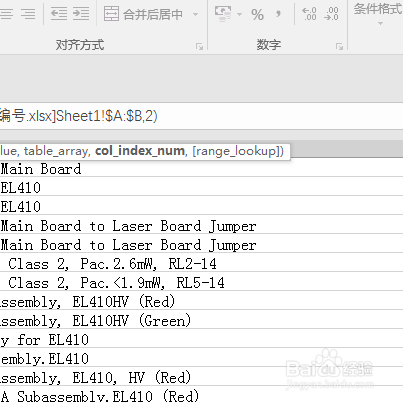Open the 对齐方式 dialog launcher
Image resolution: width=403 pixels, height=402 pixels.
tap(199, 46)
